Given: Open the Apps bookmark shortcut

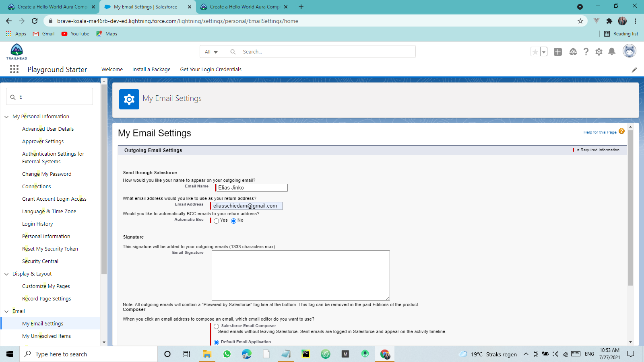Looking at the screenshot, I should click(x=16, y=34).
